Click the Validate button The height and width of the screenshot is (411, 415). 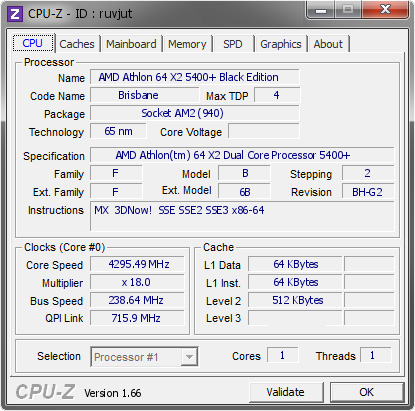point(286,392)
